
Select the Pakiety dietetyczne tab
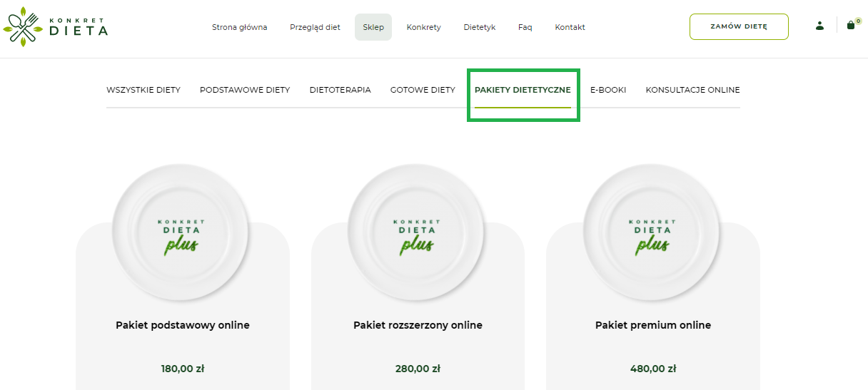pos(523,90)
